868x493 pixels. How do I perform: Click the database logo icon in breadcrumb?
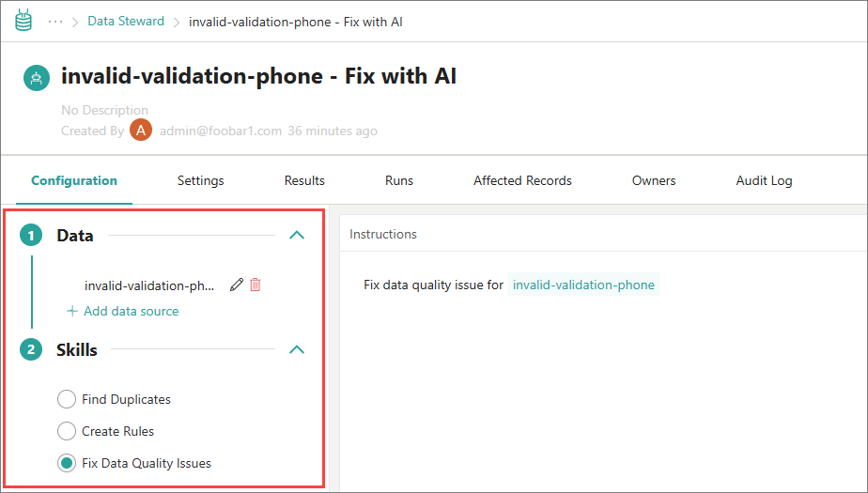tap(23, 21)
